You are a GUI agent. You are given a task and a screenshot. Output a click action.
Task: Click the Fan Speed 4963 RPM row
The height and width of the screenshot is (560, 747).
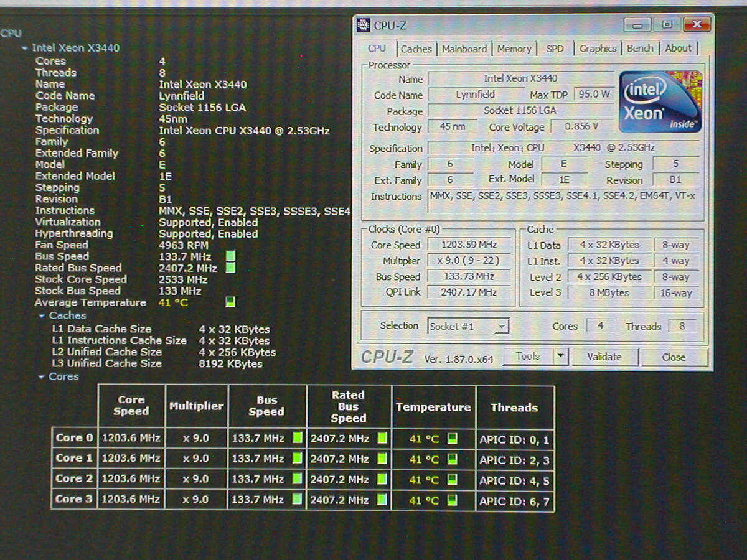(122, 245)
